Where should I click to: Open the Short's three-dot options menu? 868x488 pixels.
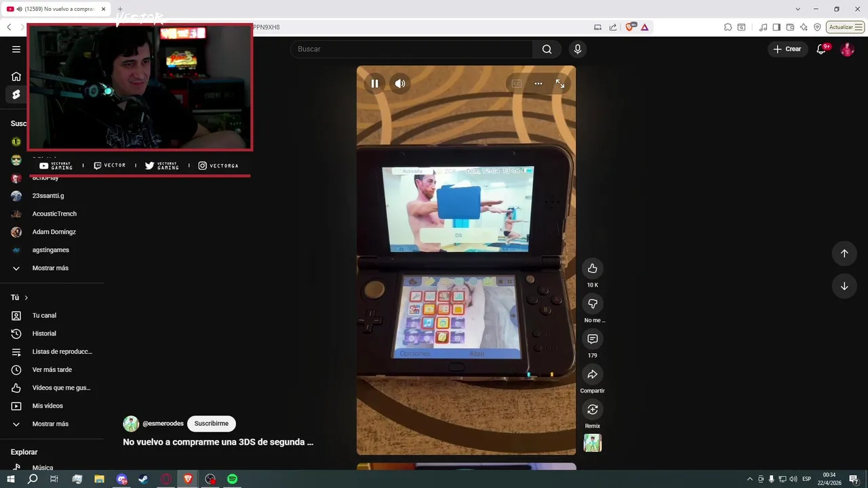(x=538, y=83)
